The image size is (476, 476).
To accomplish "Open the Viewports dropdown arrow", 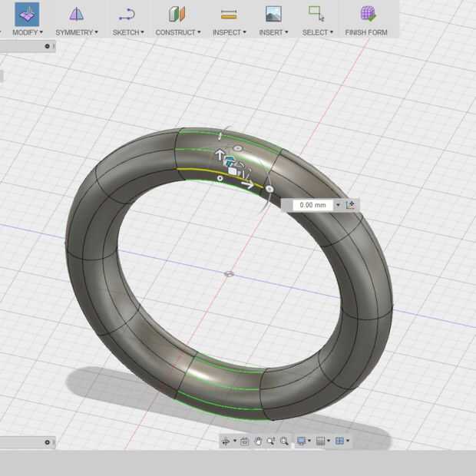I will [348, 441].
